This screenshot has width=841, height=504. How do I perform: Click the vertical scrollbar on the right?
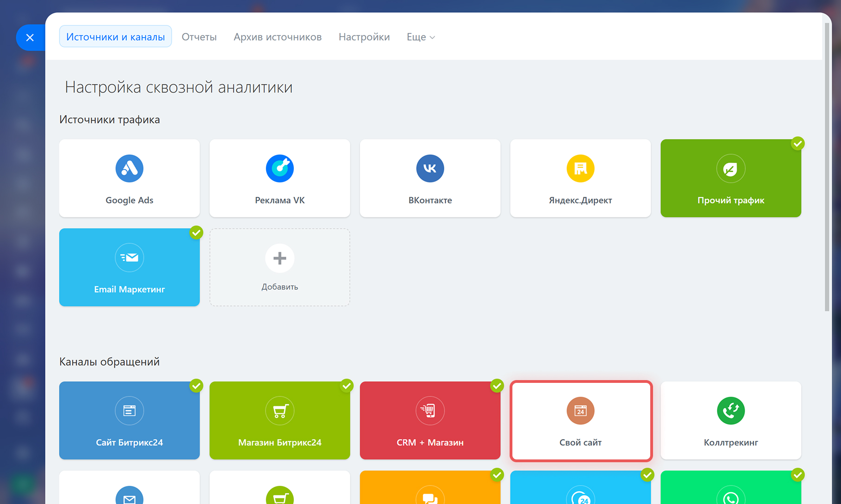tap(827, 167)
